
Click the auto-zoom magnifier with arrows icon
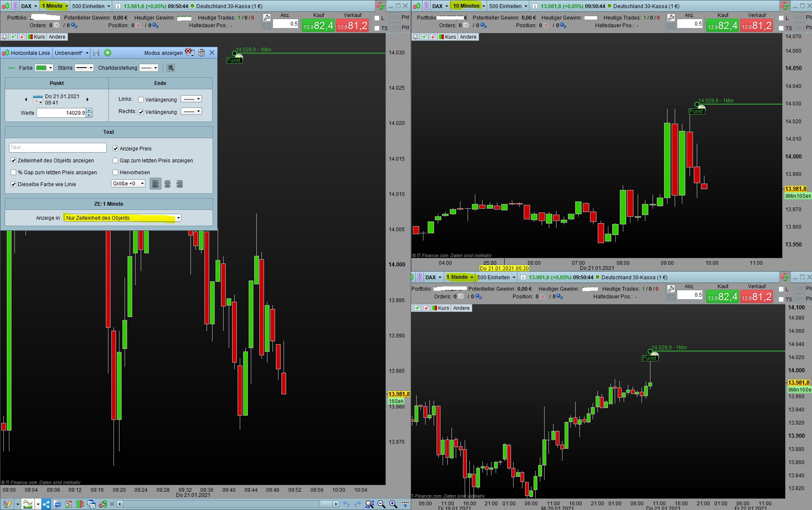click(x=369, y=504)
